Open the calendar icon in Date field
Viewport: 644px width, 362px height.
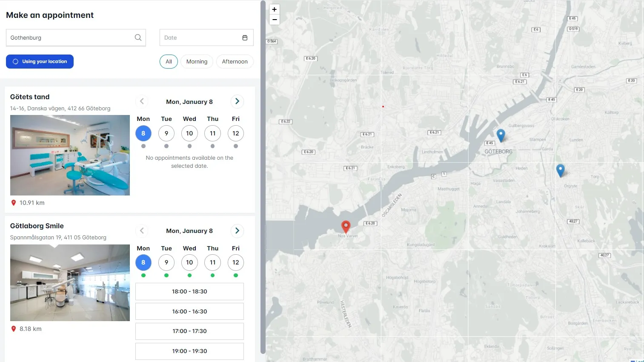245,37
